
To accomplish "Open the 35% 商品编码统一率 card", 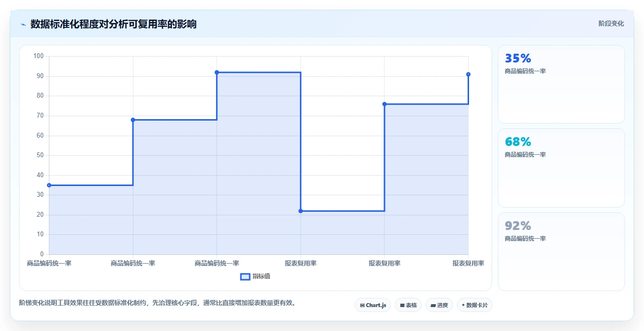I will coord(561,84).
